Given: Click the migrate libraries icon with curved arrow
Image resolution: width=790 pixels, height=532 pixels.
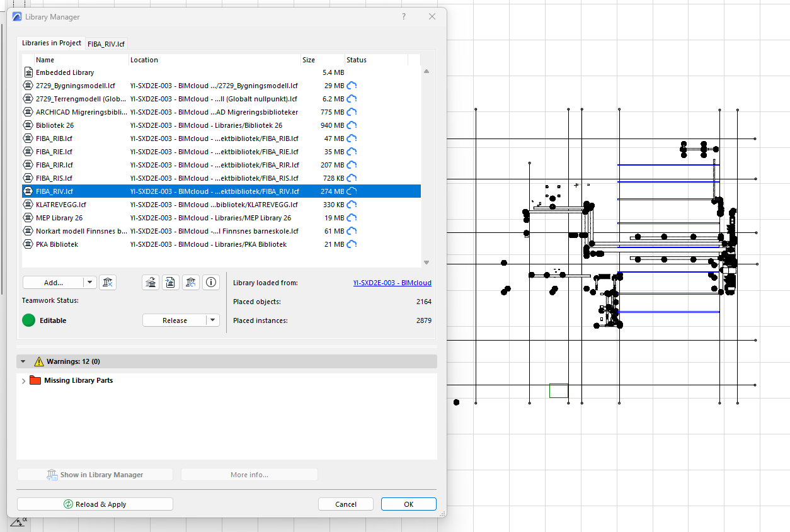Looking at the screenshot, I should pyautogui.click(x=151, y=283).
